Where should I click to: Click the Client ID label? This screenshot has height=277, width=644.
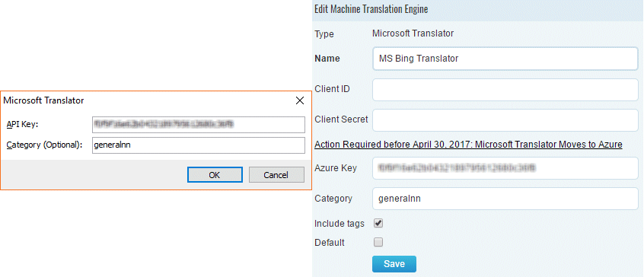click(x=332, y=88)
